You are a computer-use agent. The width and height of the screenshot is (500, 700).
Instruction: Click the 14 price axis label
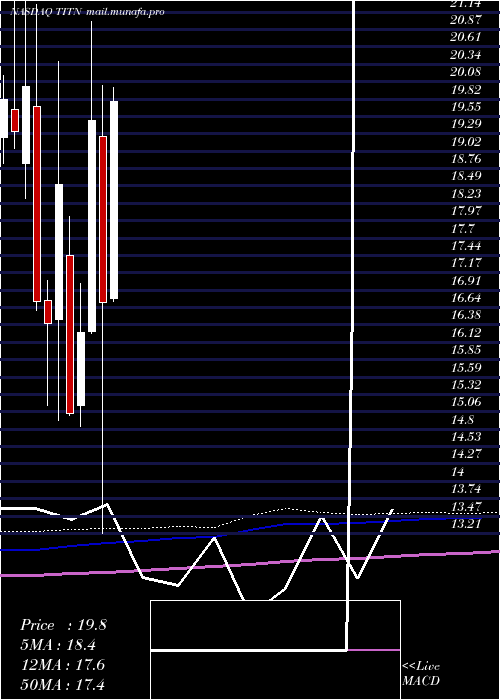(458, 471)
